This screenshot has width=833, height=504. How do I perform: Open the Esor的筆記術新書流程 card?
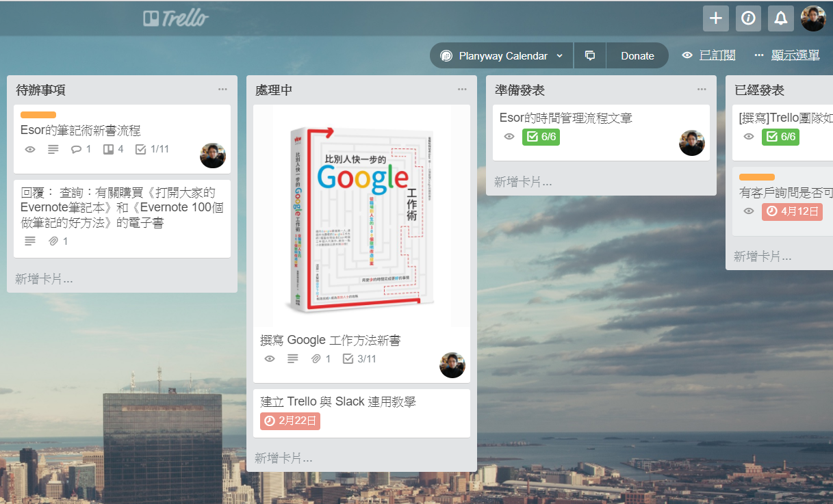122,139
